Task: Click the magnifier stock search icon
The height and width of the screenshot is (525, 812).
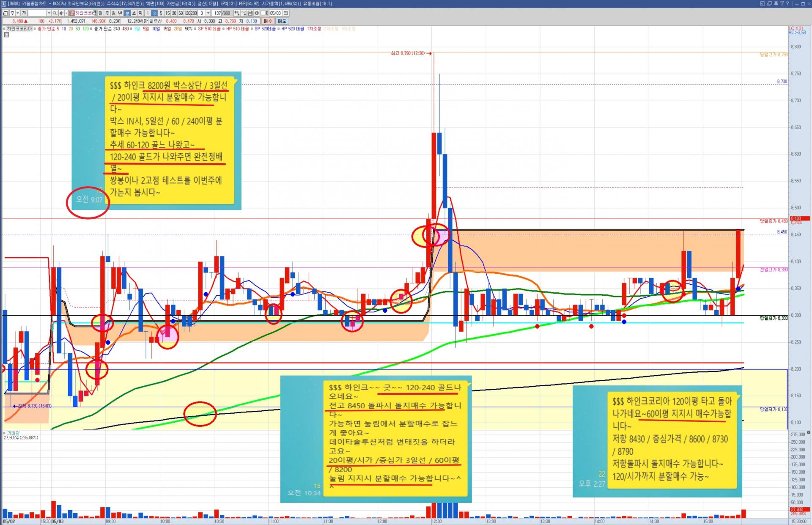Action: [55, 13]
